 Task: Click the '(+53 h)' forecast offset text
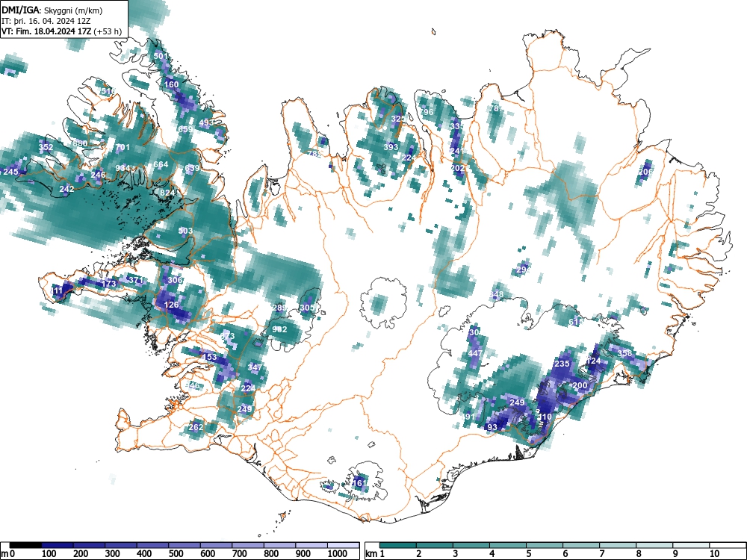[108, 31]
